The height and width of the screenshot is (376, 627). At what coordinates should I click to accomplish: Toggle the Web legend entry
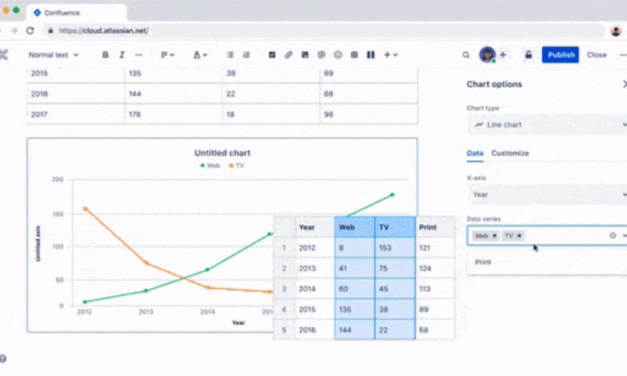[210, 166]
